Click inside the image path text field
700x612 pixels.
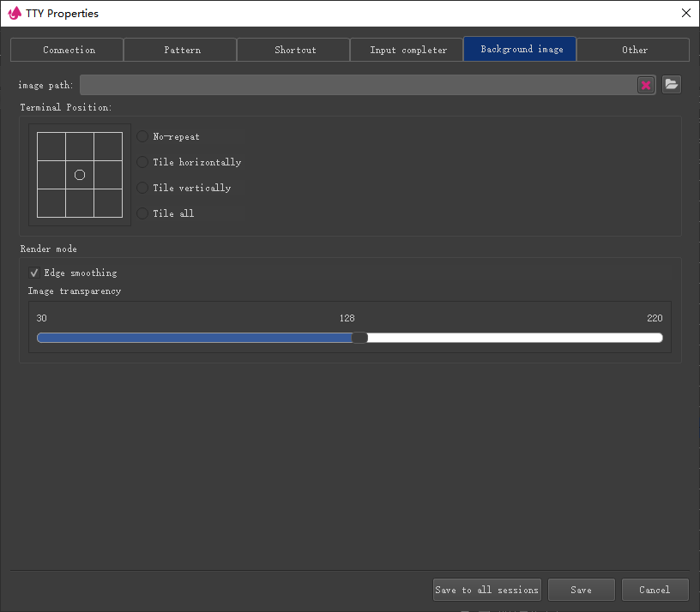pos(356,85)
